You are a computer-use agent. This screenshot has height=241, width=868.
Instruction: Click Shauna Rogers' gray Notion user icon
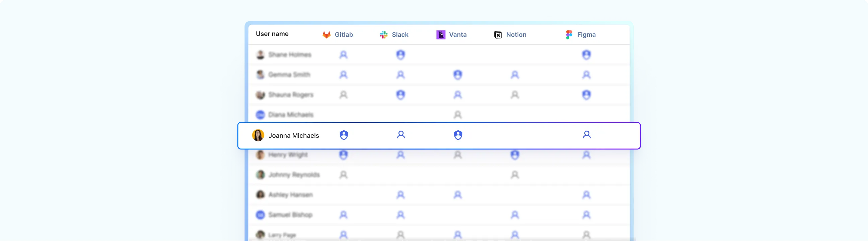click(514, 95)
